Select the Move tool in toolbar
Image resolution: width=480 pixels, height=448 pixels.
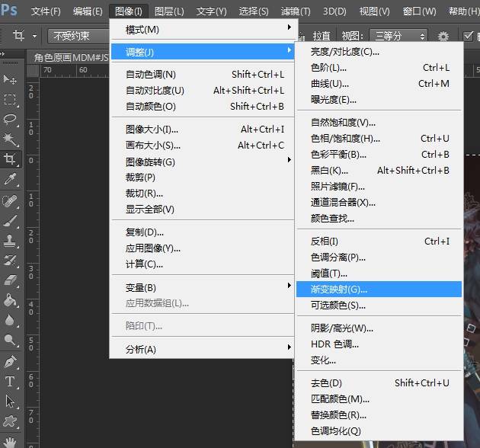(10, 80)
